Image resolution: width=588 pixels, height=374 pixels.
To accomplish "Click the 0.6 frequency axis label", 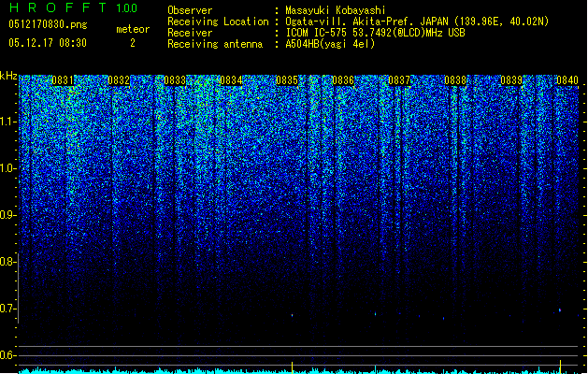I will coord(7,355).
